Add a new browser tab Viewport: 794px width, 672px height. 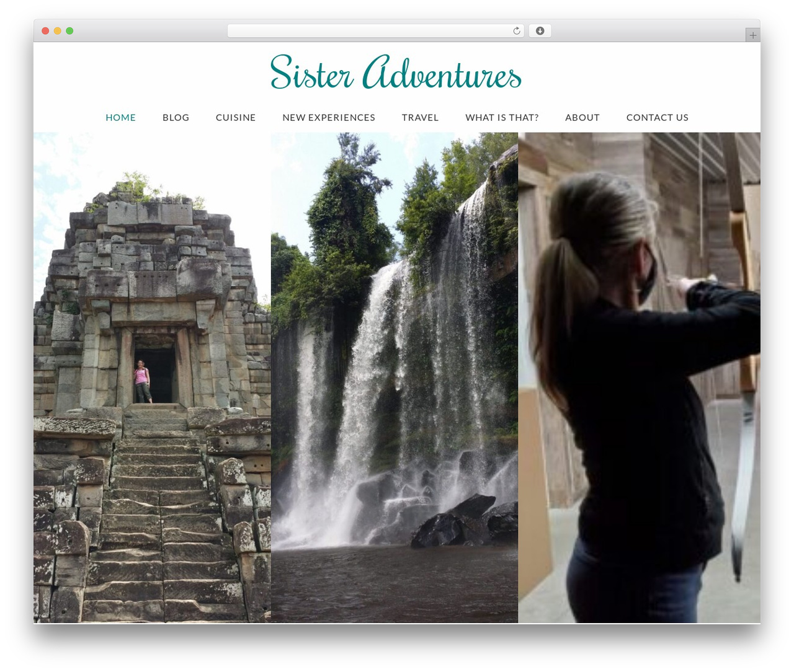coord(752,35)
